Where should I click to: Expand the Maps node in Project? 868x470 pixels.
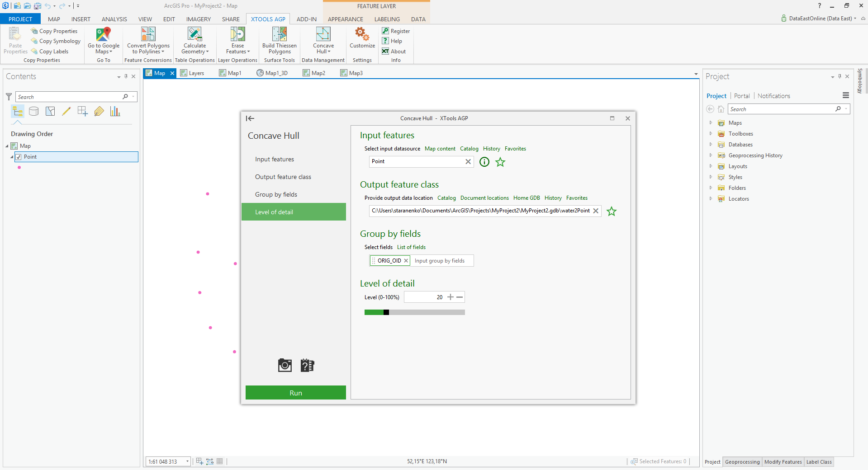(x=711, y=123)
